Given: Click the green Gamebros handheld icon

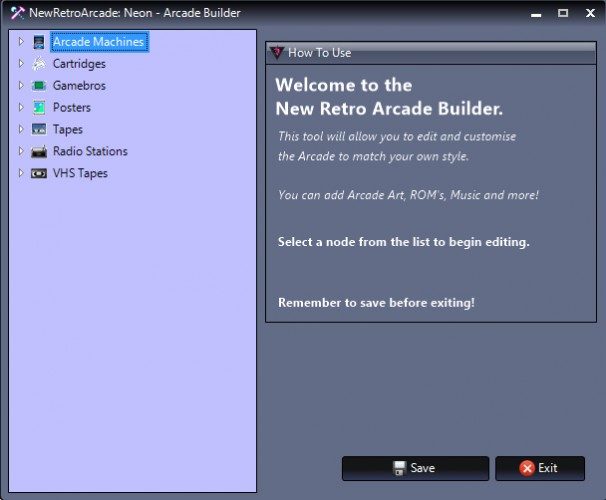Looking at the screenshot, I should [39, 86].
